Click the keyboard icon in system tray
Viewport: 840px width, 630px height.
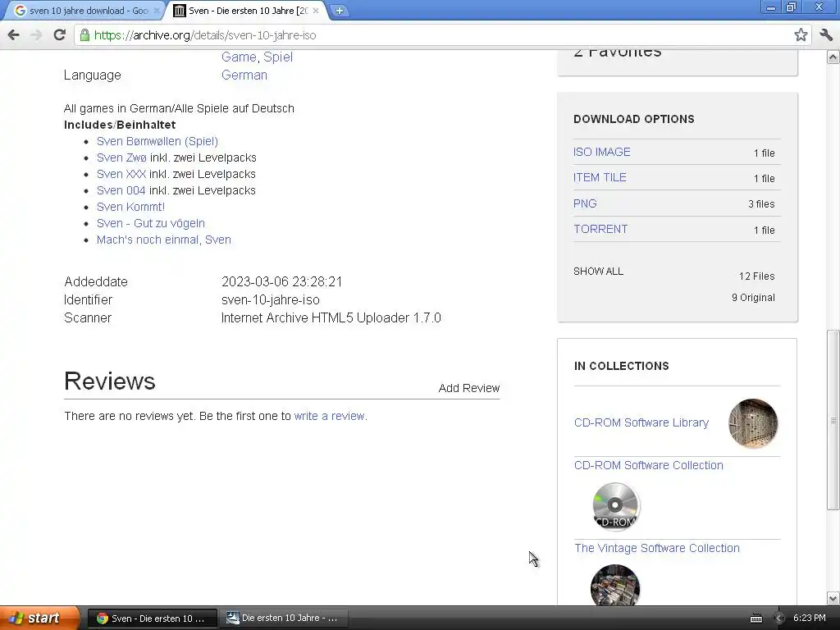[x=756, y=619]
